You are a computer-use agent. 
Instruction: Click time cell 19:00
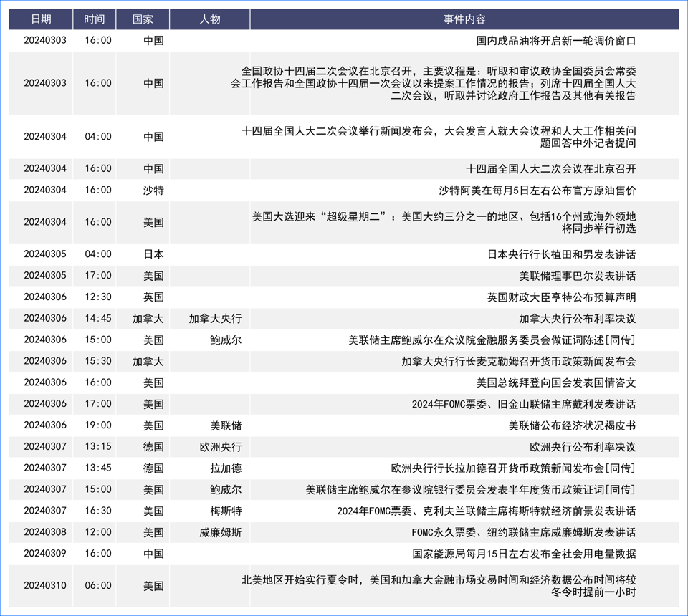[98, 425]
